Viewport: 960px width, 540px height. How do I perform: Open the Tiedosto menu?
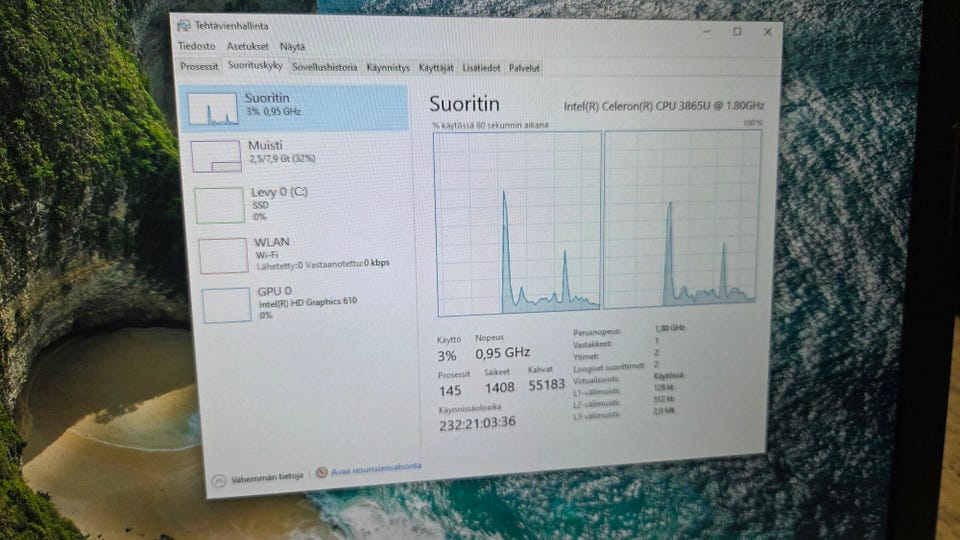196,46
